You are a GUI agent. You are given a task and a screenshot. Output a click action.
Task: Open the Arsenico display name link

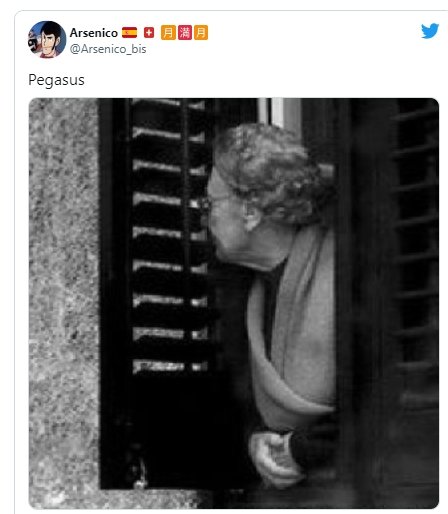pyautogui.click(x=94, y=33)
